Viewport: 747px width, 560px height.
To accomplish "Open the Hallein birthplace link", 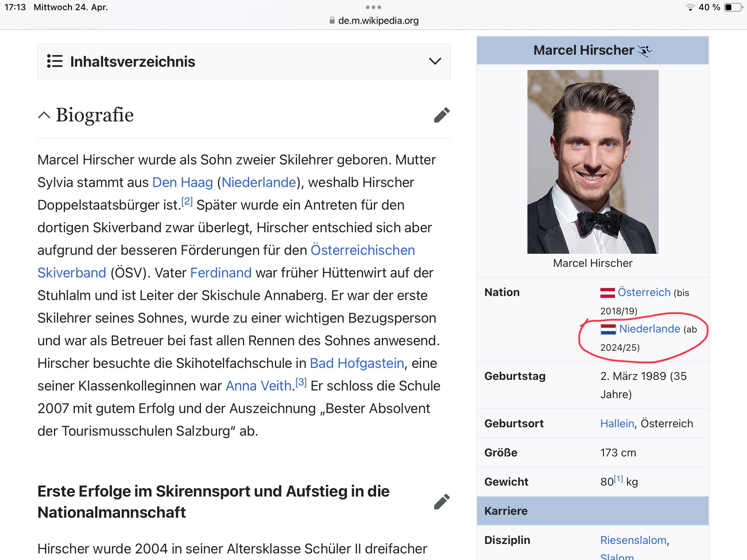I will coord(617,423).
